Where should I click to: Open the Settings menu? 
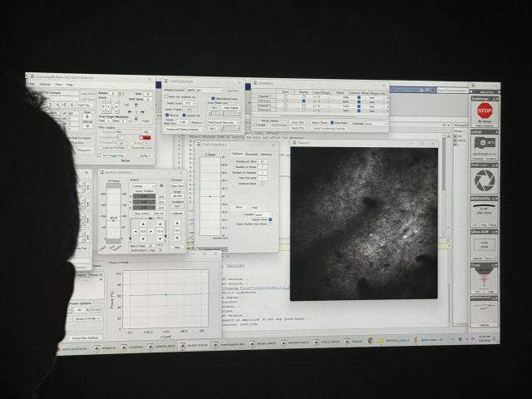[43, 85]
